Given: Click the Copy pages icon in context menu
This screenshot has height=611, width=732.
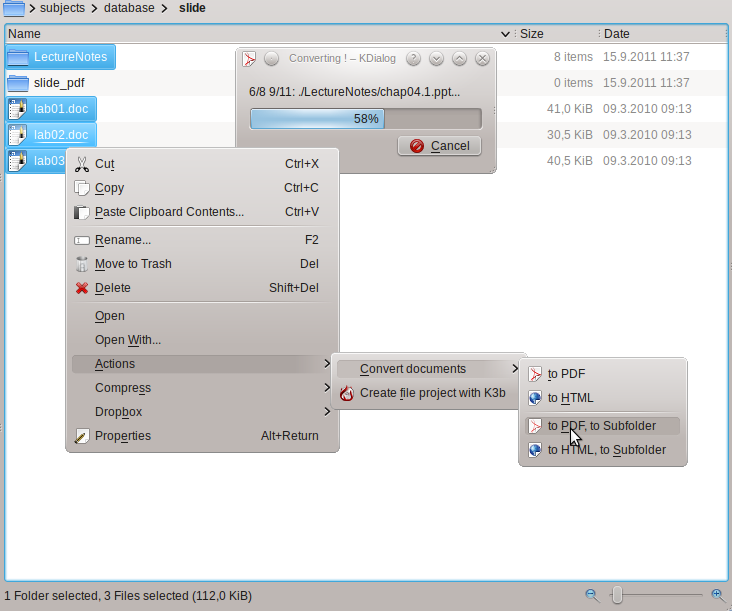Looking at the screenshot, I should (x=82, y=188).
